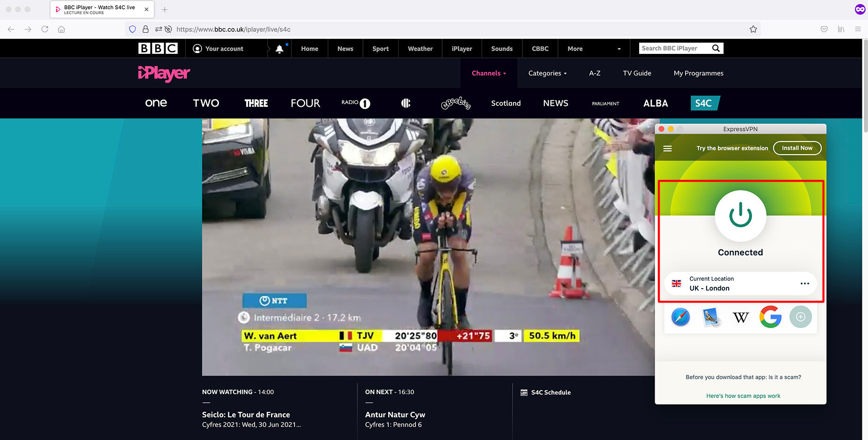Select BBC Scotland channel
Image resolution: width=868 pixels, height=440 pixels.
(x=506, y=103)
